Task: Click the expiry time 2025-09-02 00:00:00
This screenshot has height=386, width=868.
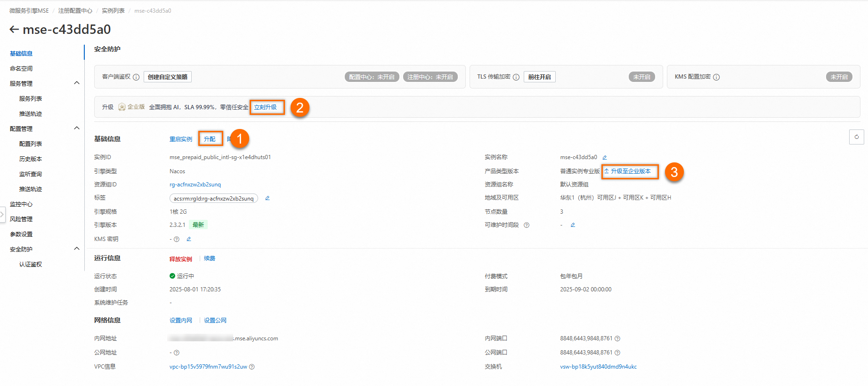Action: coord(586,289)
